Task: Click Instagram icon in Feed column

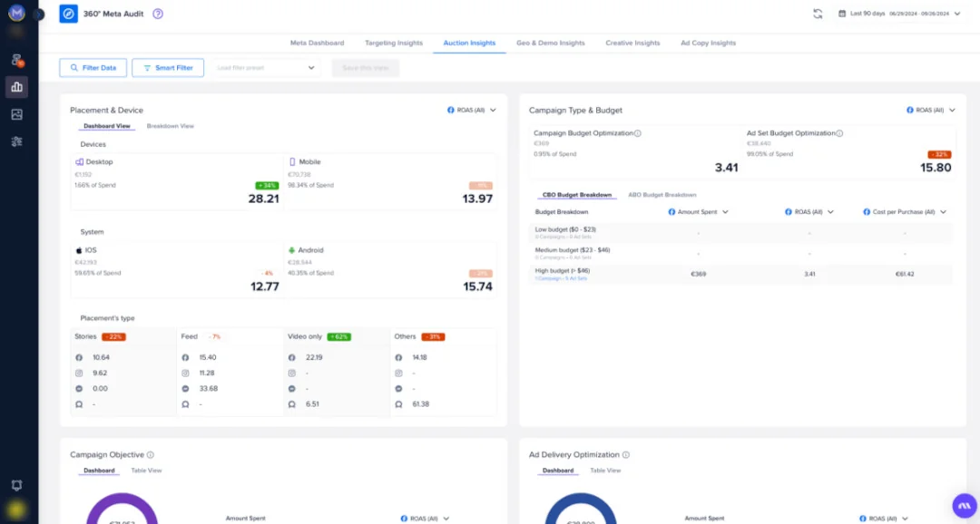Action: pyautogui.click(x=185, y=373)
